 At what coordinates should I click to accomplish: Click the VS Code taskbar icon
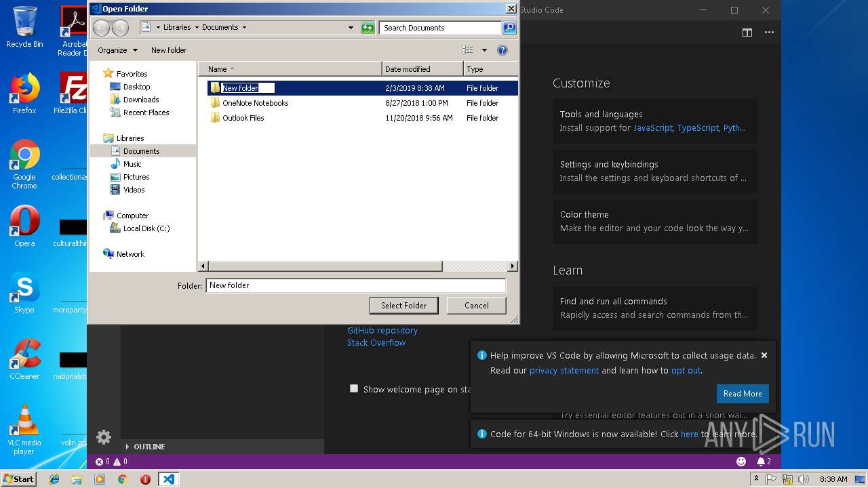coord(168,479)
